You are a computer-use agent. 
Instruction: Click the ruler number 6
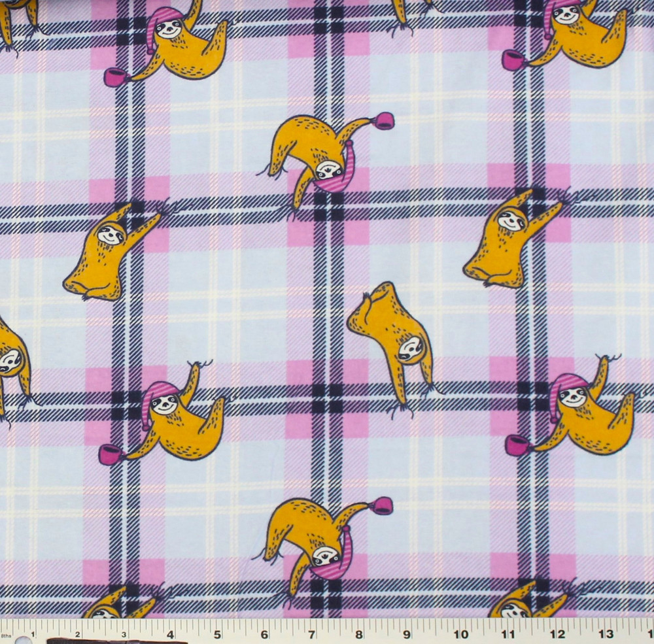(x=264, y=635)
